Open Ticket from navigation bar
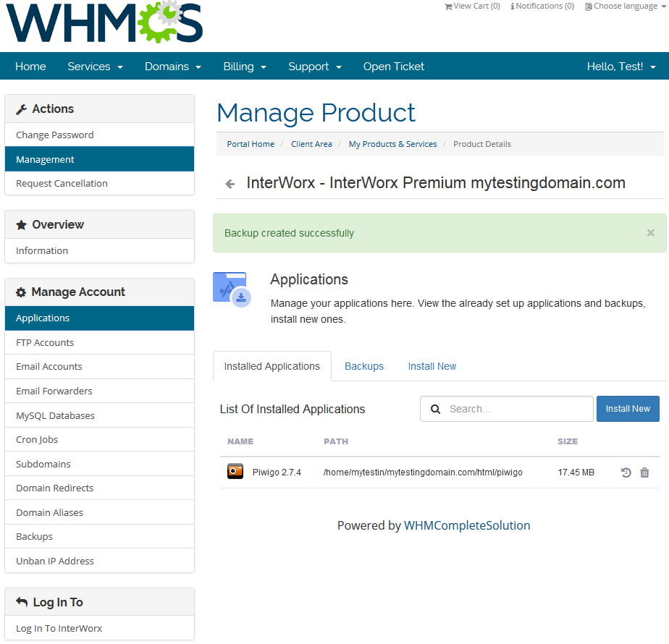The width and height of the screenshot is (669, 644). [394, 67]
